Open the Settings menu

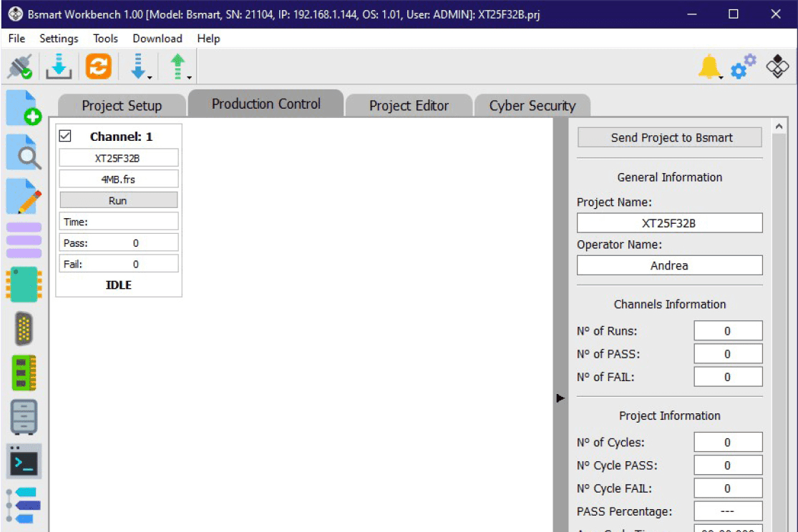[x=59, y=39]
